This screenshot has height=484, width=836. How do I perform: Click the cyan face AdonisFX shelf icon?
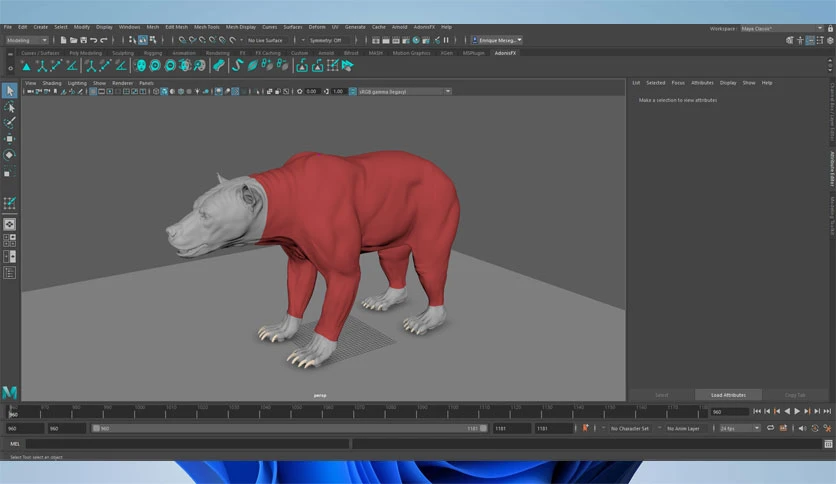(141, 66)
